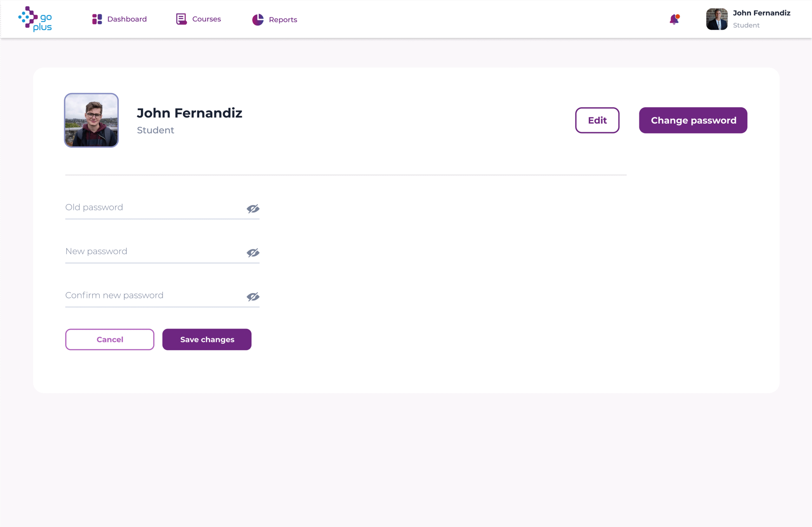Click the Courses book icon
The height and width of the screenshot is (527, 812).
point(181,19)
